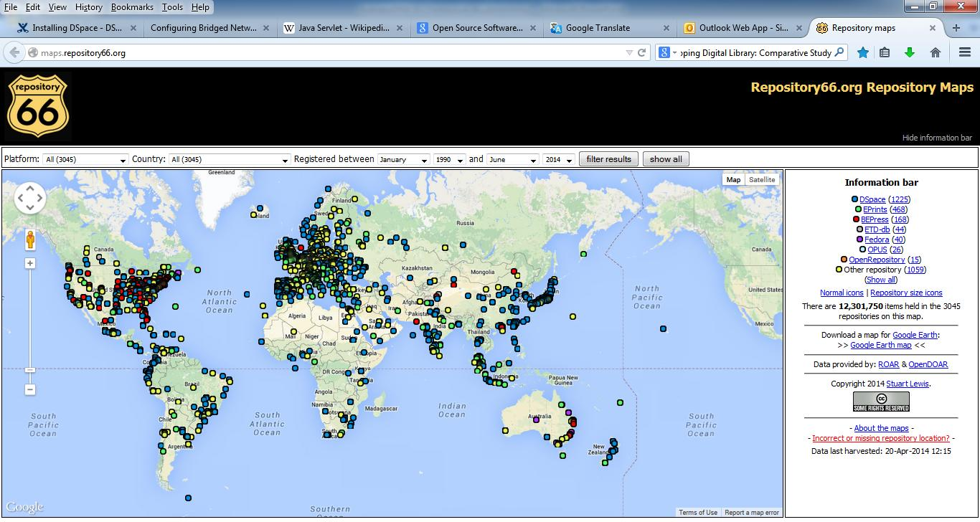Open the History menu

88,6
